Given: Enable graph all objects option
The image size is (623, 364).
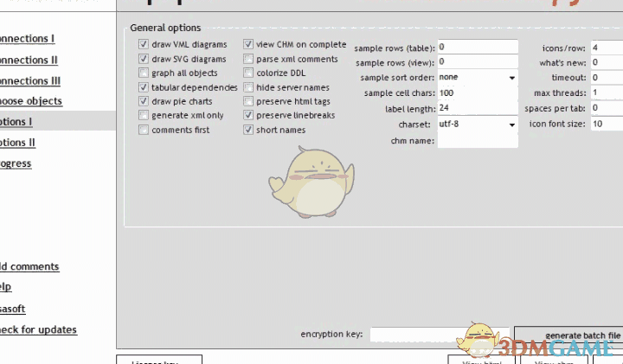Looking at the screenshot, I should pos(144,73).
